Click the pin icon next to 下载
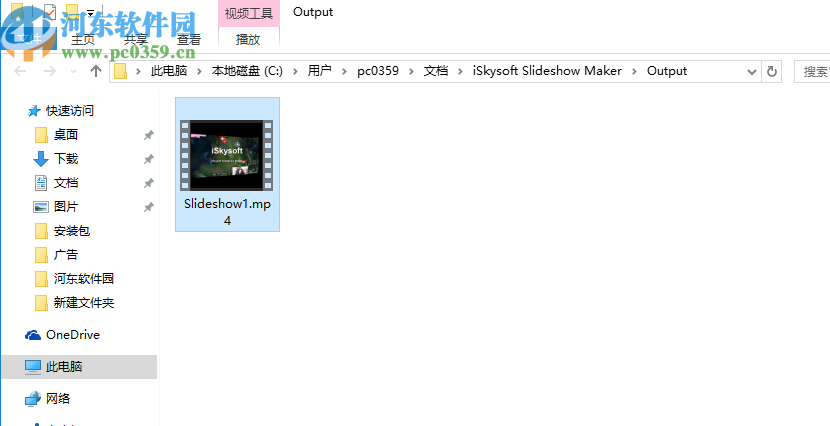 coord(149,159)
